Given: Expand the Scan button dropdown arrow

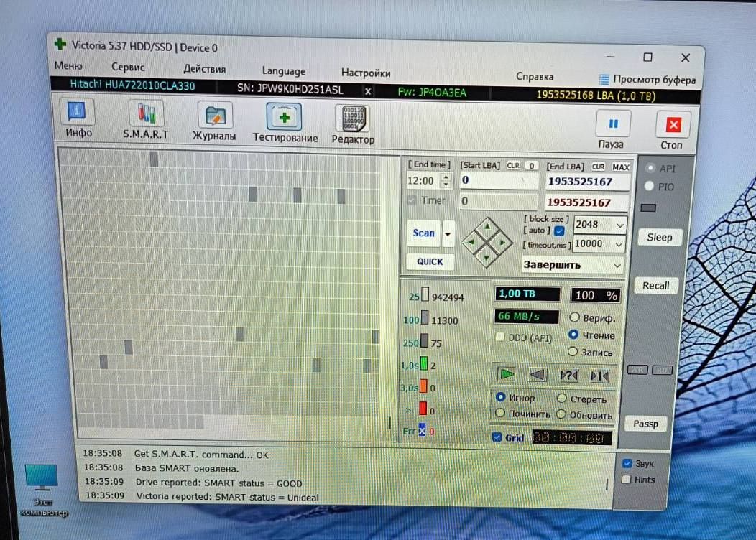Looking at the screenshot, I should point(448,233).
